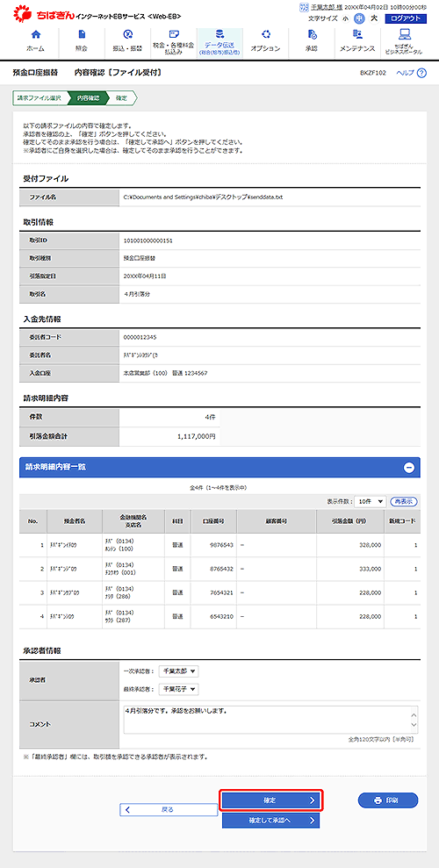Click the ログアウト button
439x868 pixels.
click(x=406, y=18)
